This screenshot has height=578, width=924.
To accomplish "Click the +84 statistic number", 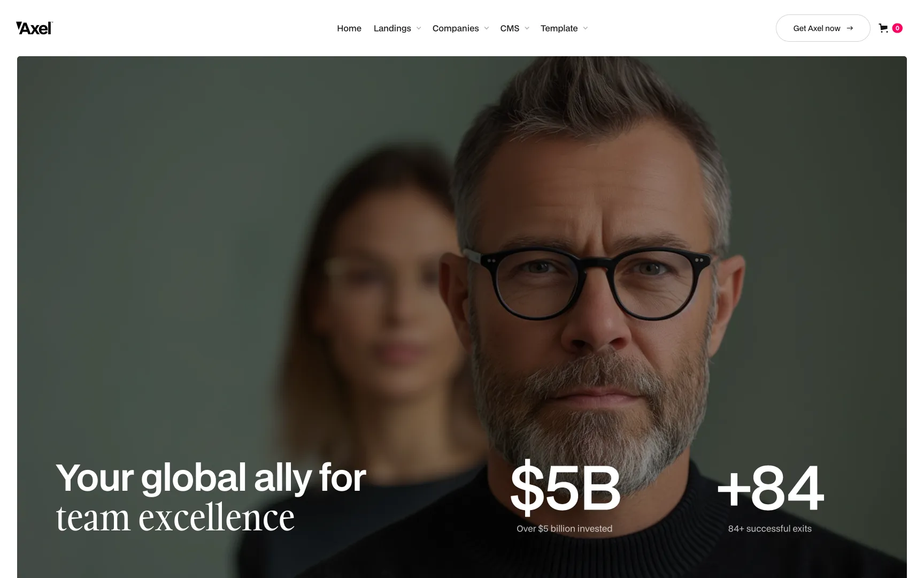I will [770, 488].
